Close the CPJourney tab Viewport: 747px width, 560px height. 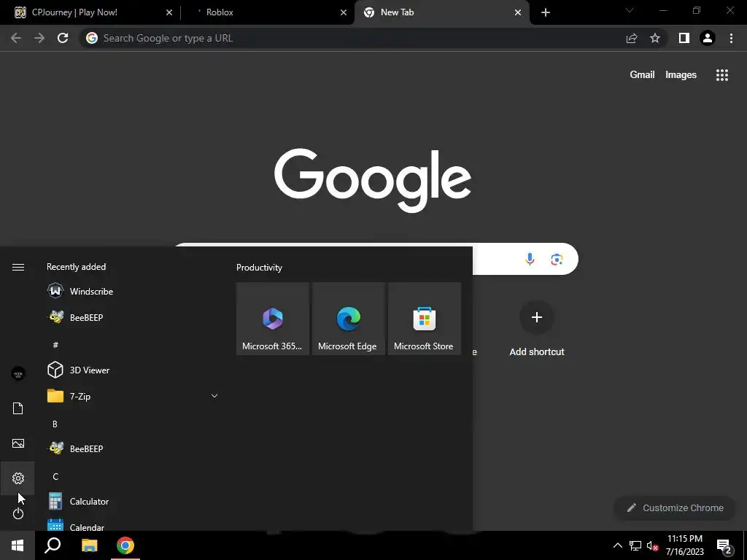pyautogui.click(x=169, y=13)
